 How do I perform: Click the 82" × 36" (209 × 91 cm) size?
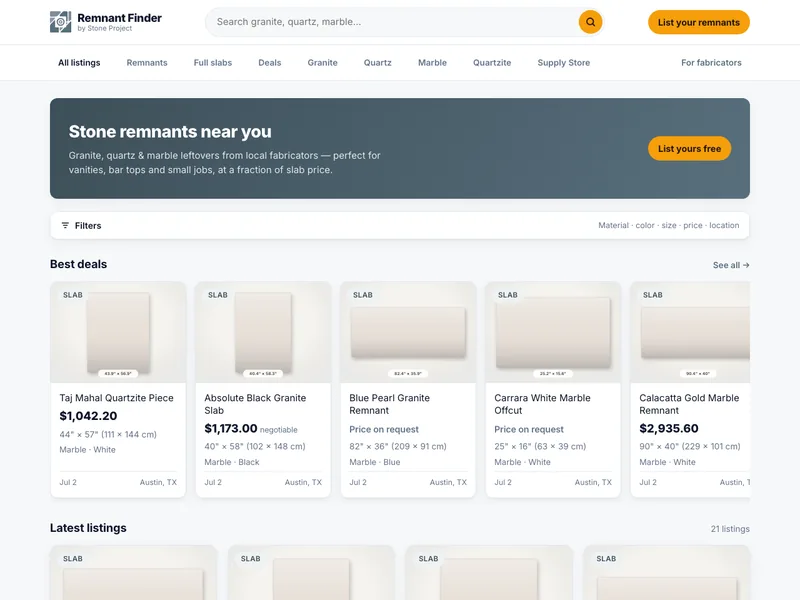[397, 446]
